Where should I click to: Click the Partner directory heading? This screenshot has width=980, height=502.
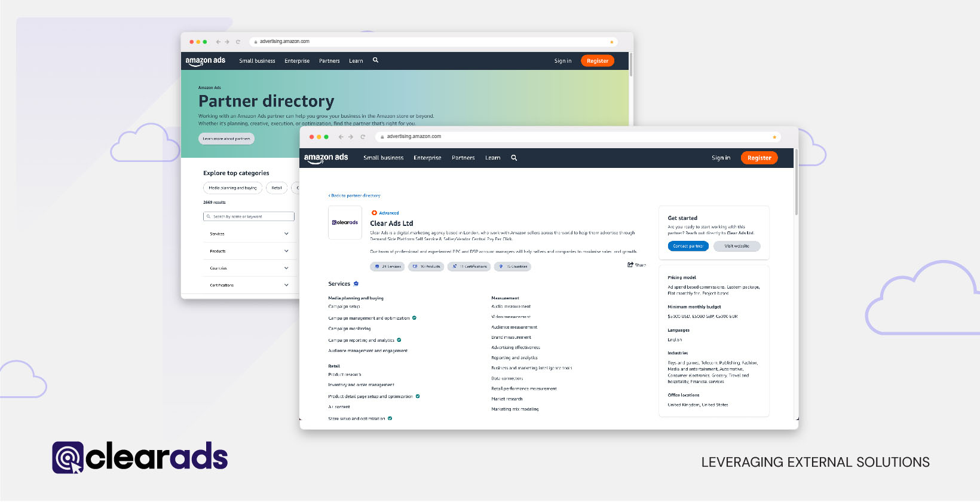[266, 101]
